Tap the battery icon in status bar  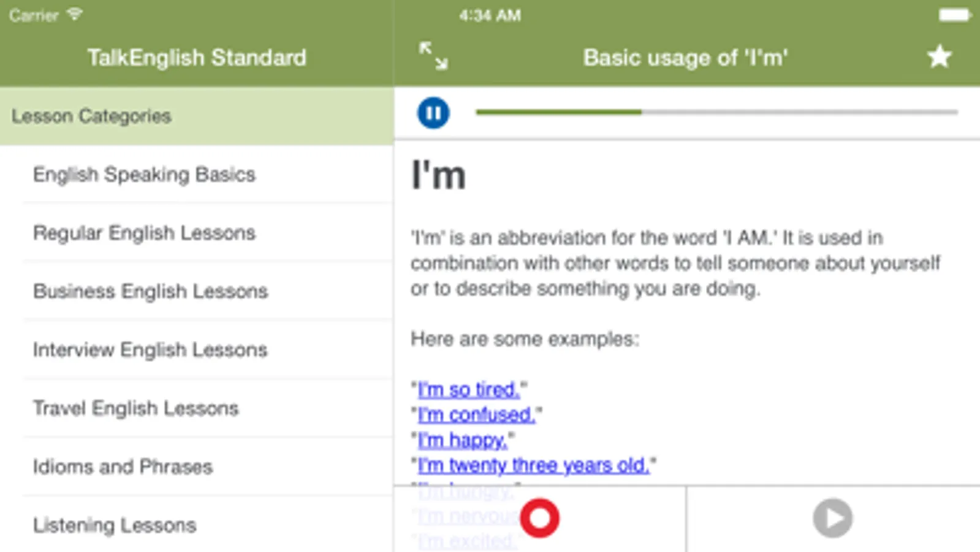[x=954, y=15]
